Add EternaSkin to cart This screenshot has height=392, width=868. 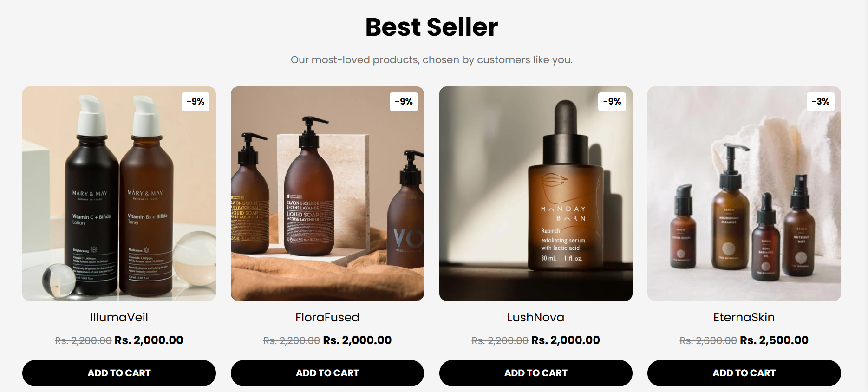[x=744, y=373]
